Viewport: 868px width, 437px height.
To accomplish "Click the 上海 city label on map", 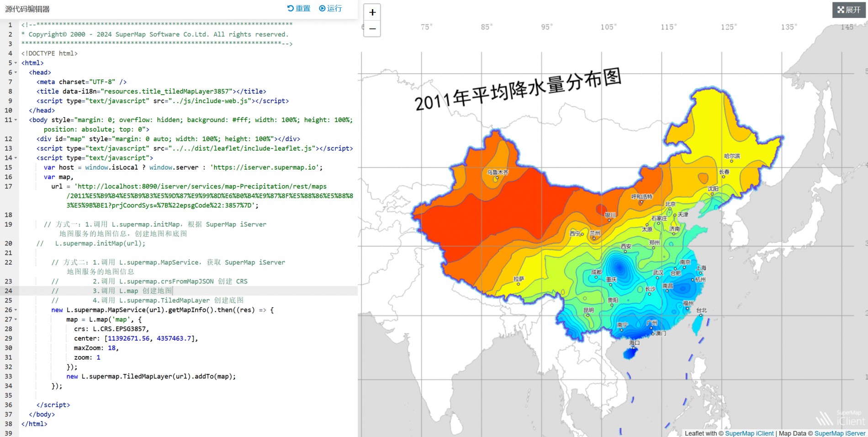I will [701, 268].
